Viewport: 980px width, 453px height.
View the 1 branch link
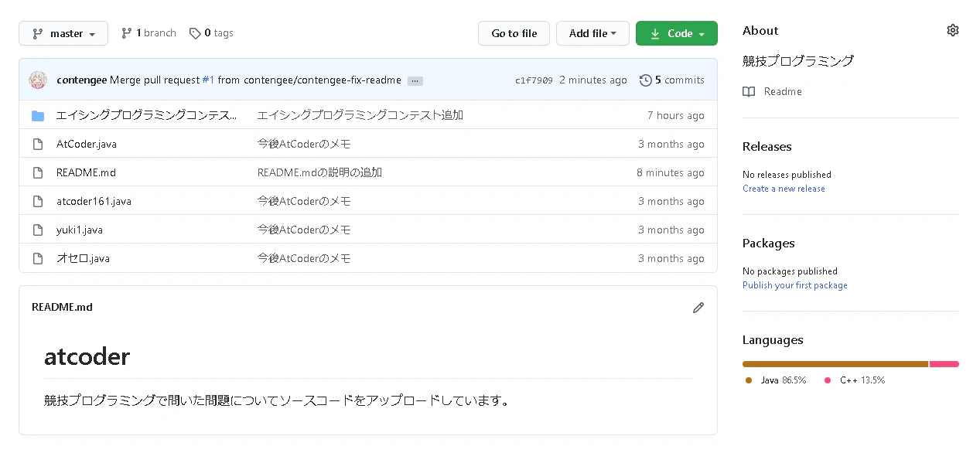[x=149, y=33]
